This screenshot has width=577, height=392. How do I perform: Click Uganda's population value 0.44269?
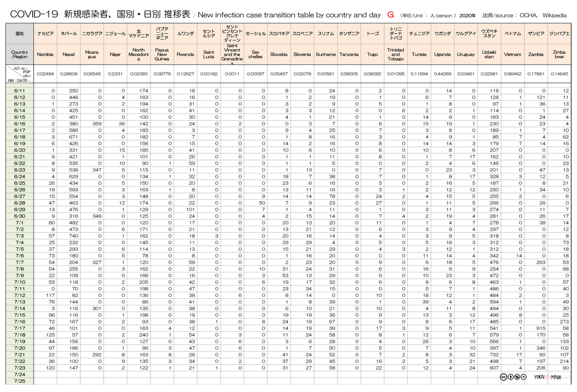(442, 75)
